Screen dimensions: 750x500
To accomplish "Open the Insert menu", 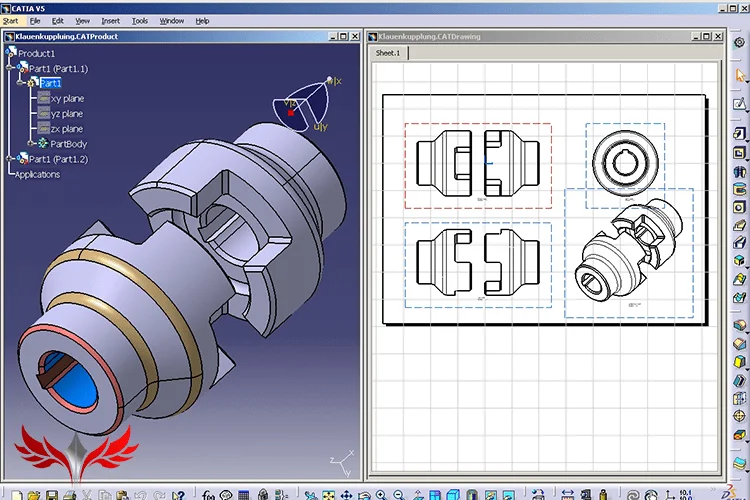I will click(x=110, y=21).
